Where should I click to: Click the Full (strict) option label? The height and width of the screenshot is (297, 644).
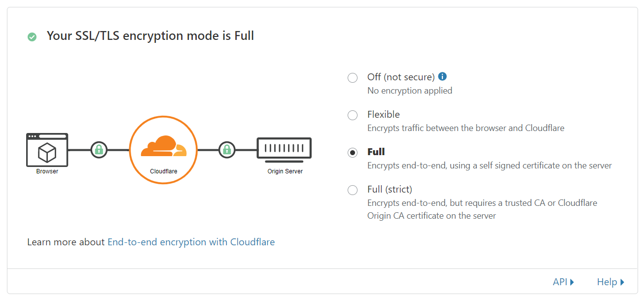point(390,189)
